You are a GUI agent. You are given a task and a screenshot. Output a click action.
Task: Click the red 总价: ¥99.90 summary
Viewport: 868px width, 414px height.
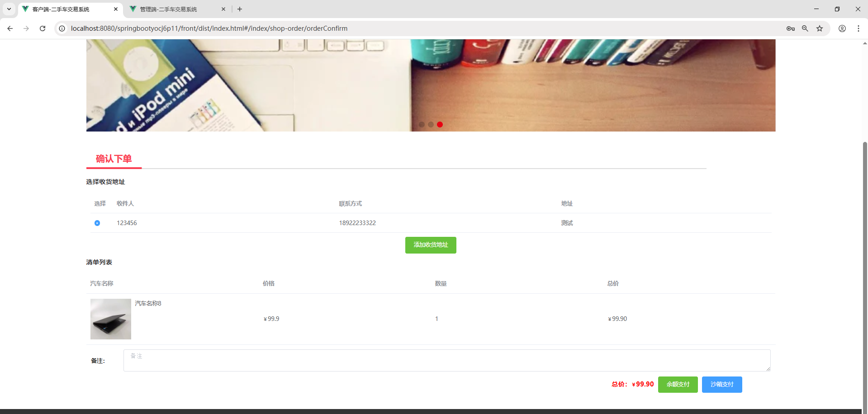[633, 385]
